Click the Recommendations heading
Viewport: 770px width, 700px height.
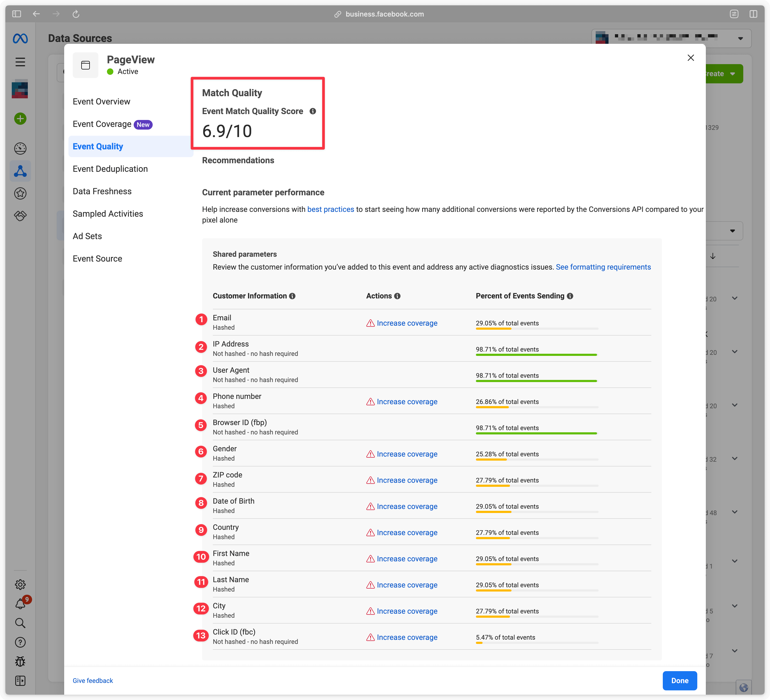pyautogui.click(x=238, y=160)
